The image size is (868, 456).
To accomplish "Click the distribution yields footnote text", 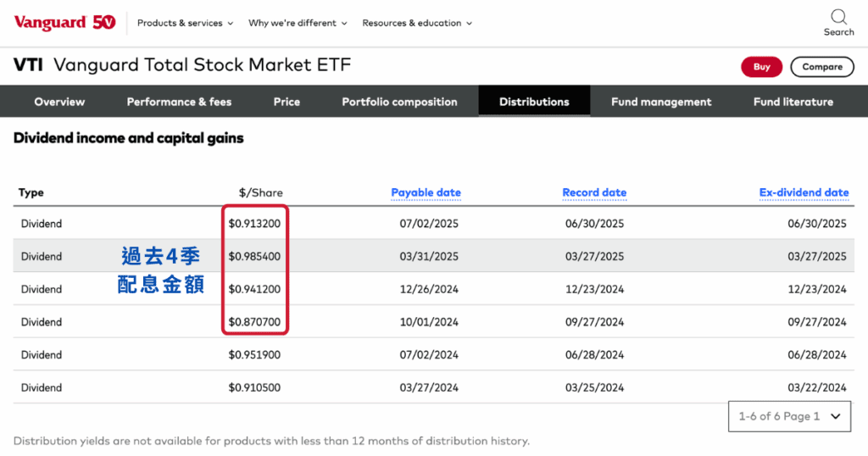I will (x=271, y=441).
